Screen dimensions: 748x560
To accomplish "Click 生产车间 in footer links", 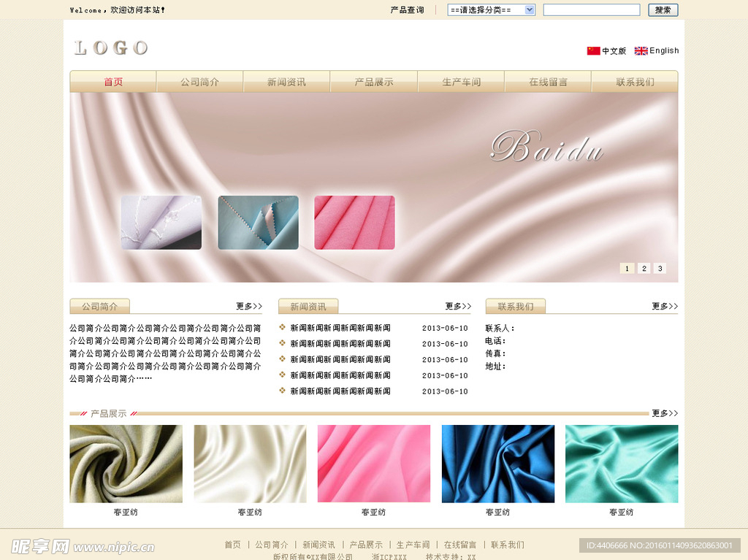I will 413,545.
